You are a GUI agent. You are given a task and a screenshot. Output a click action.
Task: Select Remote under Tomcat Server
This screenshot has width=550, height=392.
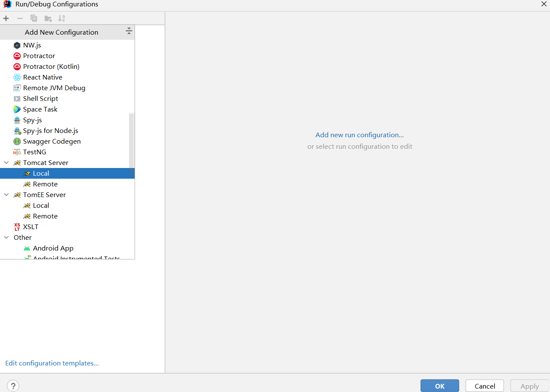tap(67, 184)
